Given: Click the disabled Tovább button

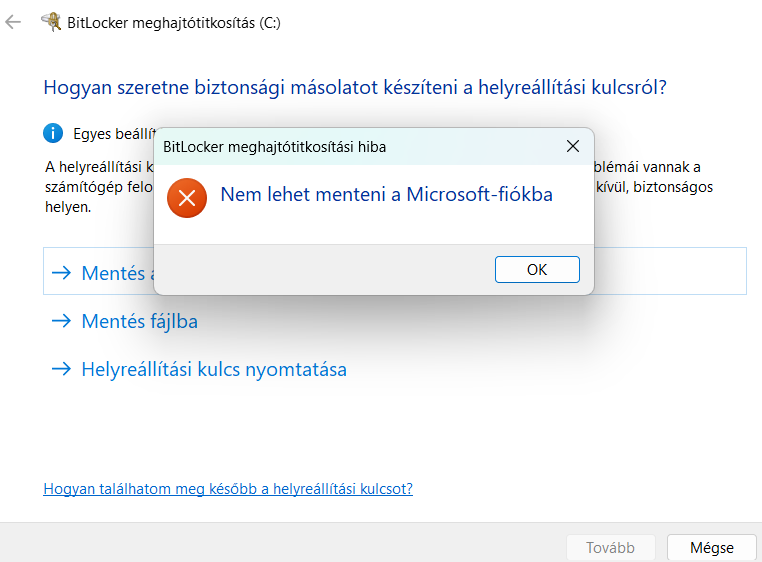Looking at the screenshot, I should coord(610,547).
